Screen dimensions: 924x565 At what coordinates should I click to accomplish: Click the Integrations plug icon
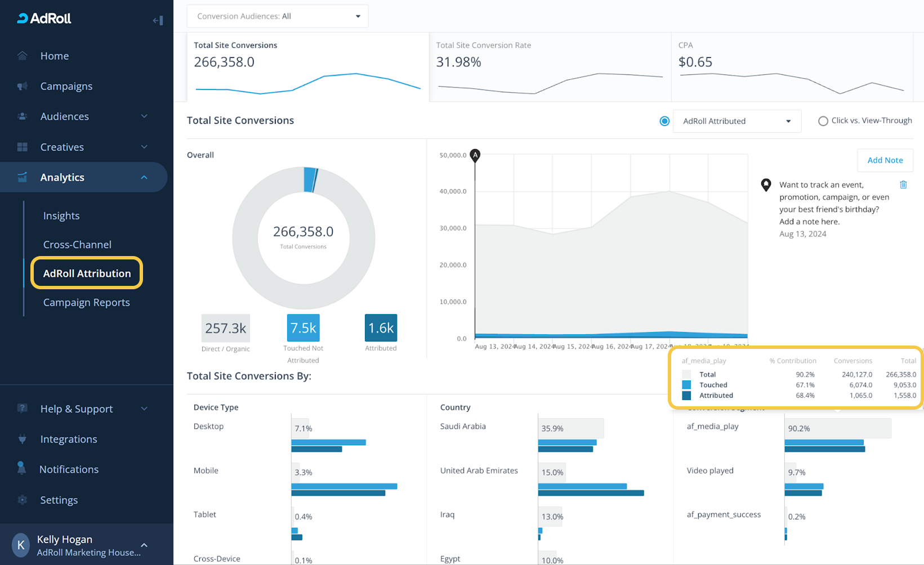coord(23,439)
